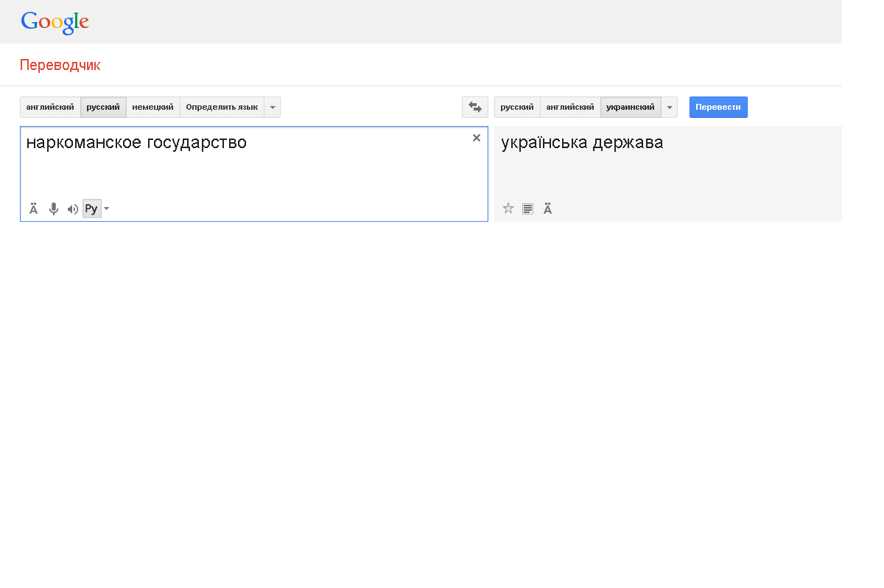The width and height of the screenshot is (884, 588).
Task: Save translation with the star icon
Action: click(x=508, y=209)
